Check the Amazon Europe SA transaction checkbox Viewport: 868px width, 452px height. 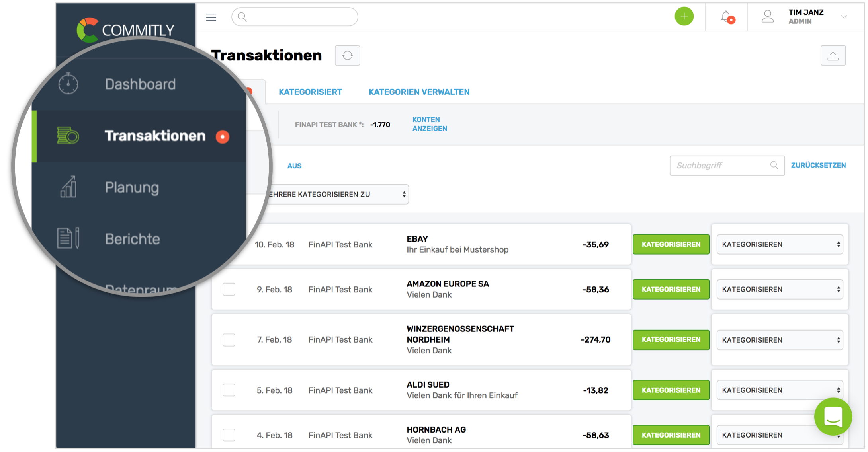point(229,289)
